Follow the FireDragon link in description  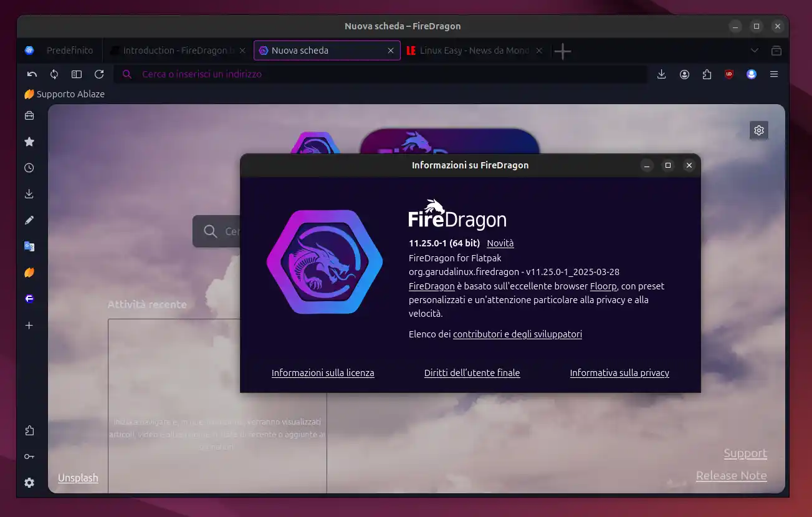[x=431, y=286]
